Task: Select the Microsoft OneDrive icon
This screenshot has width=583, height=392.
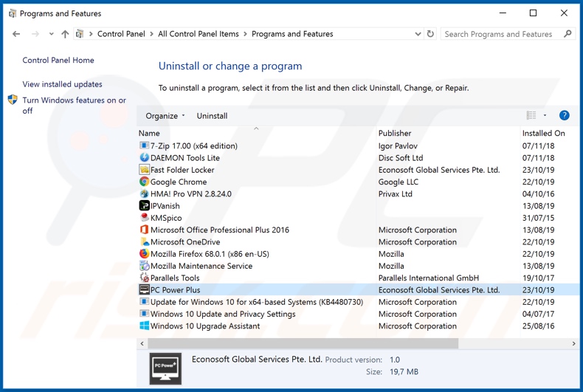Action: click(145, 242)
